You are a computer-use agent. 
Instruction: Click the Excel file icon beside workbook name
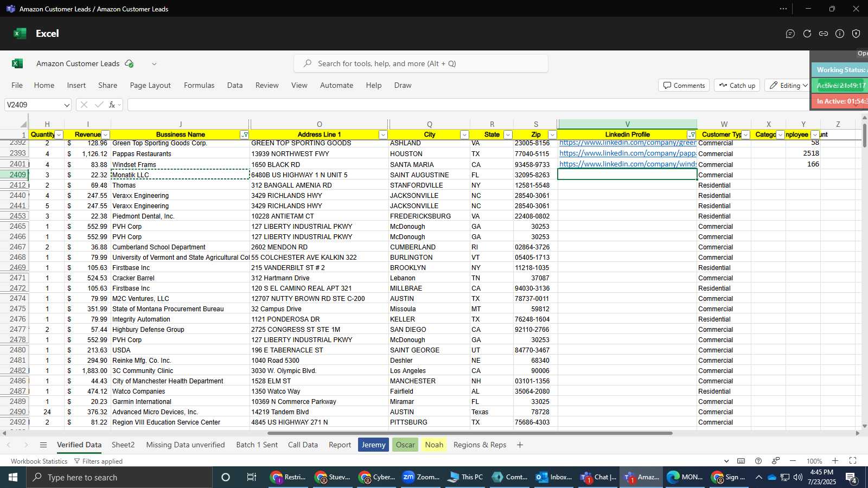coord(17,63)
